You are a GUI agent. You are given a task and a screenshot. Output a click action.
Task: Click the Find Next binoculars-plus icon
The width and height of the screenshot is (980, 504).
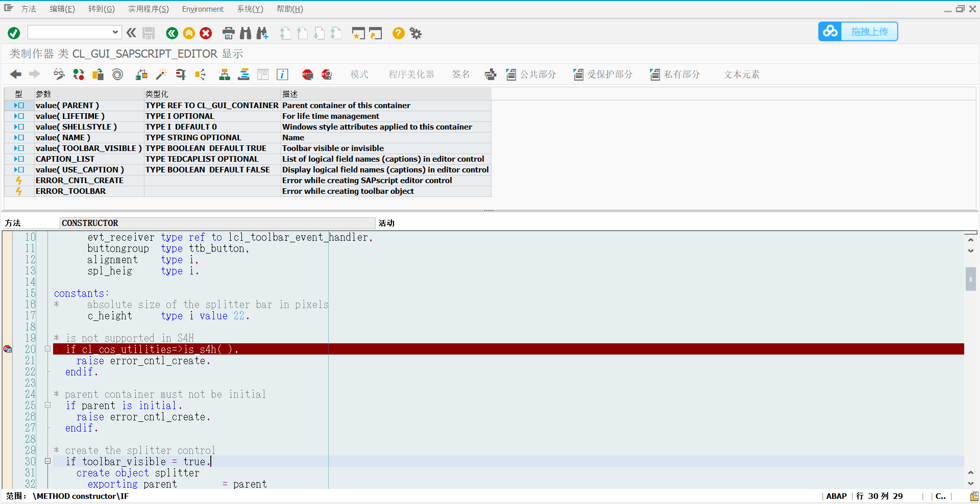pyautogui.click(x=262, y=33)
